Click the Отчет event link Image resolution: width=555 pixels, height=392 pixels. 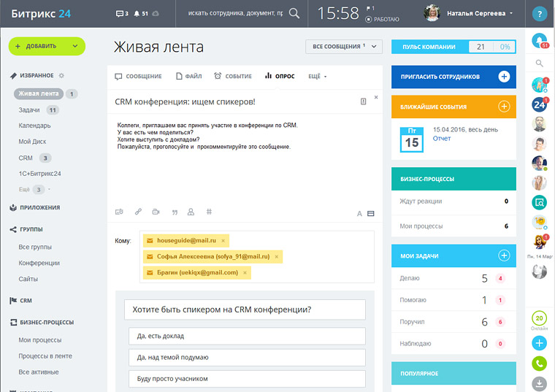(x=442, y=139)
